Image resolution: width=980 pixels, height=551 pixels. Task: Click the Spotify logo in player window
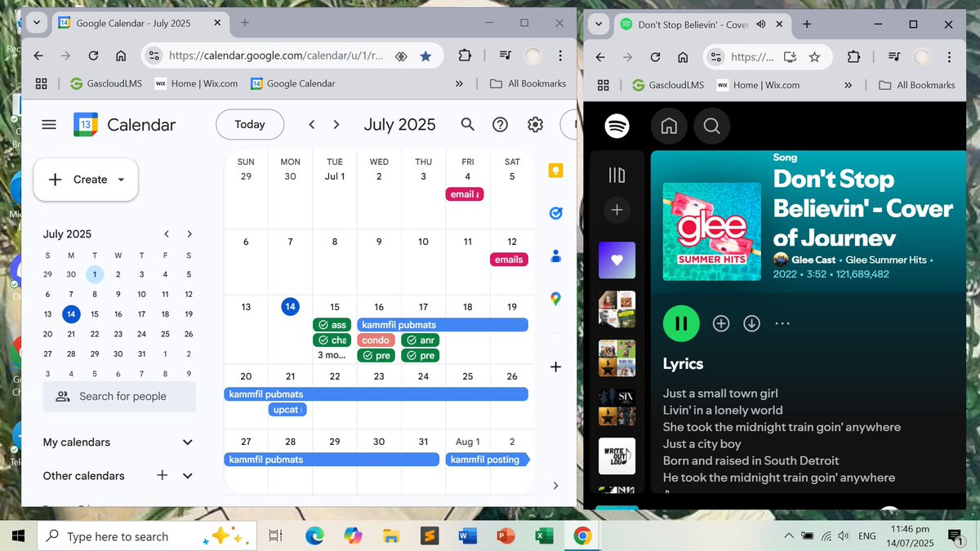click(617, 126)
